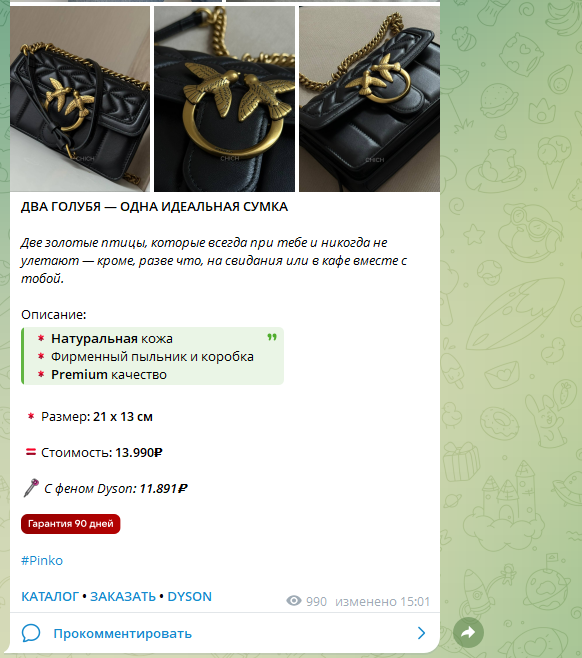Image resolution: width=582 pixels, height=658 pixels.
Task: Open the DYSON link
Action: pyautogui.click(x=190, y=596)
